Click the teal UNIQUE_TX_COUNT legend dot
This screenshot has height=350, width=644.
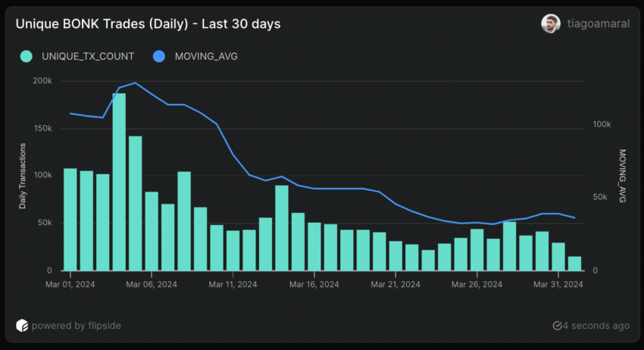point(27,55)
